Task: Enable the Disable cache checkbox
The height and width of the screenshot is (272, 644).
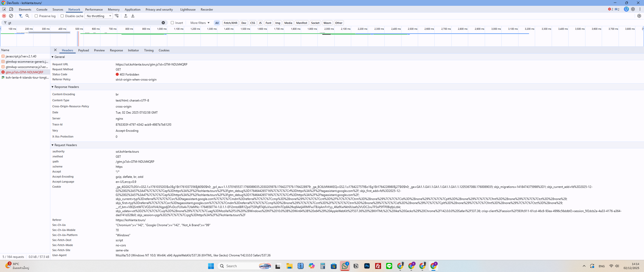Action: click(x=62, y=16)
